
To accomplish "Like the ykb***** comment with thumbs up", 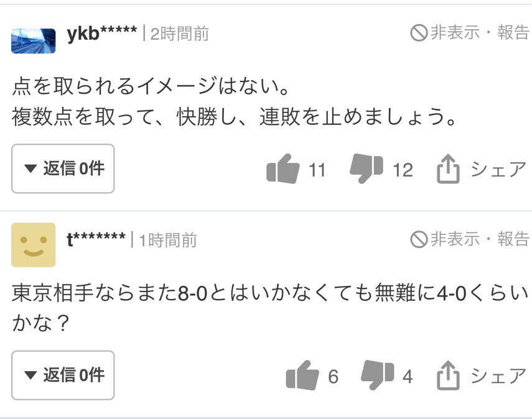I will (282, 169).
